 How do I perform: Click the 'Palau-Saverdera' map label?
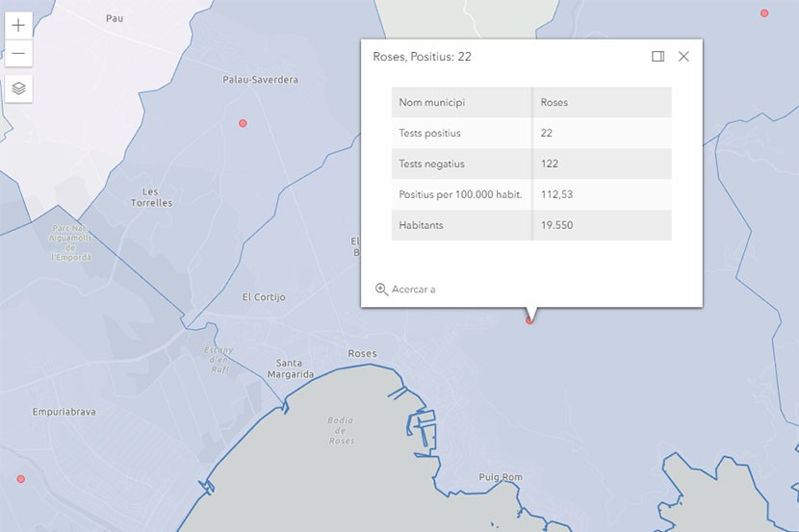tap(260, 80)
